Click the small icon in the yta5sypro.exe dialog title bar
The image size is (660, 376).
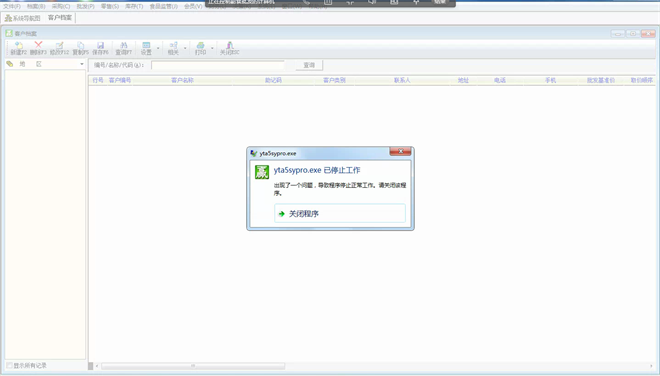(253, 153)
